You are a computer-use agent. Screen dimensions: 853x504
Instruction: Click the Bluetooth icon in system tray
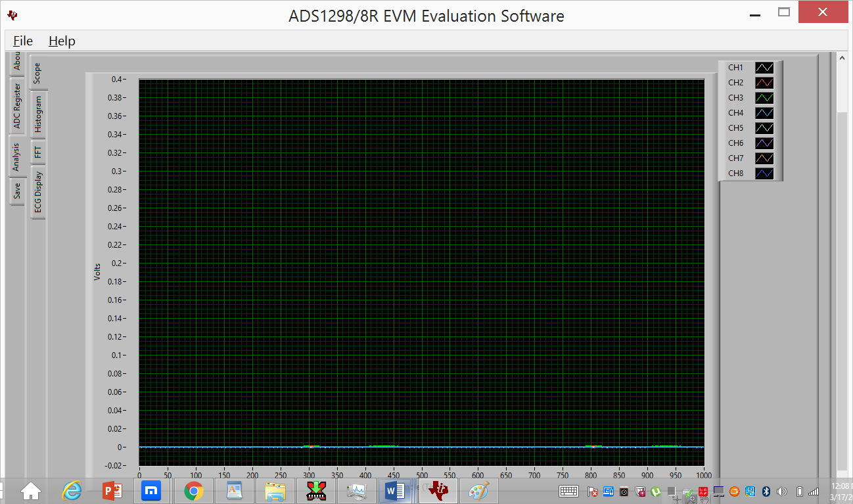[x=766, y=491]
